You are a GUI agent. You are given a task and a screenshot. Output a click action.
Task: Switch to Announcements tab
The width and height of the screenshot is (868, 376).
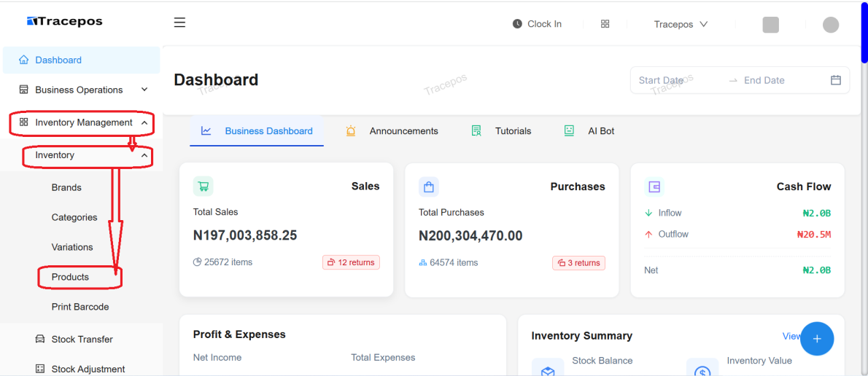[392, 131]
